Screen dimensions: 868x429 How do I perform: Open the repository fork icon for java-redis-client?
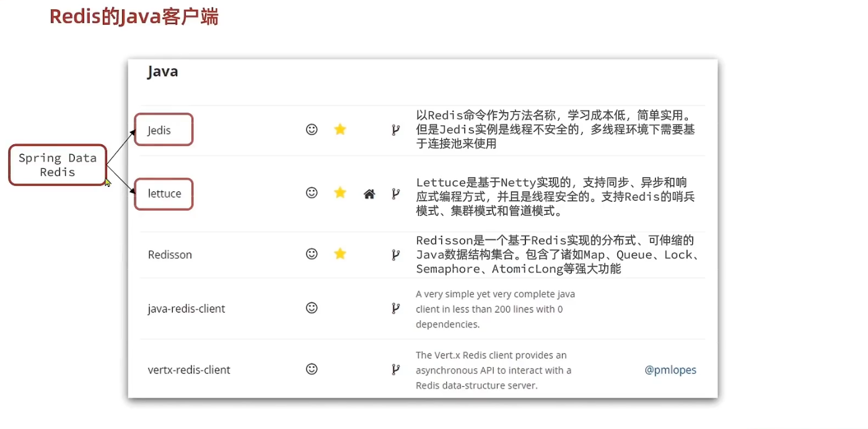click(x=395, y=308)
